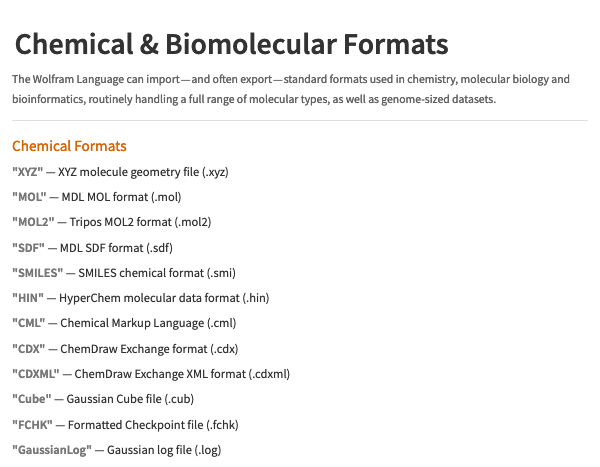Open the "GaussianLog" format link
Image resolution: width=600 pixels, height=467 pixels.
coord(52,450)
